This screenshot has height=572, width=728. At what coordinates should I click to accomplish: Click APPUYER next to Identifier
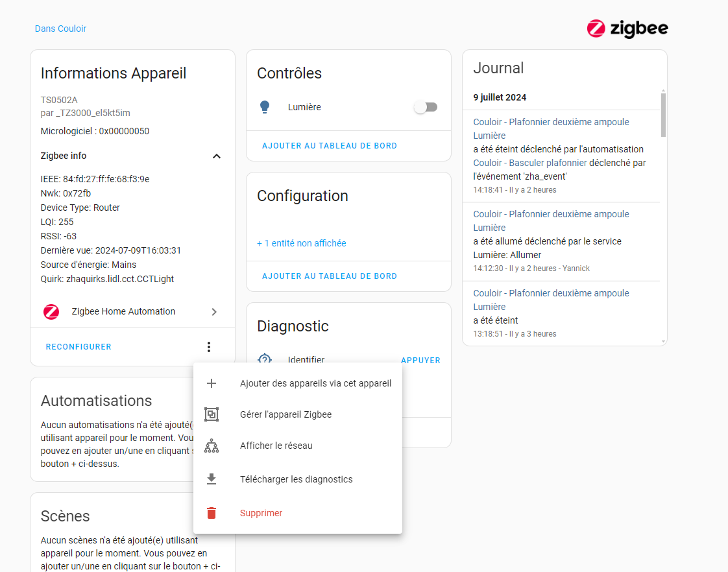tap(420, 360)
